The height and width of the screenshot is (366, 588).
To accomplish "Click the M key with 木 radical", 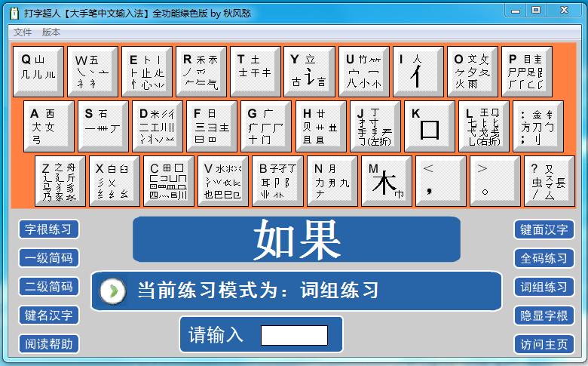I will 387,181.
